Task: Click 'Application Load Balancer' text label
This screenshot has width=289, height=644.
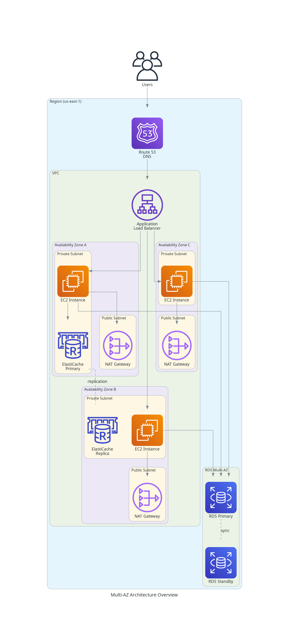Action: coord(147,226)
